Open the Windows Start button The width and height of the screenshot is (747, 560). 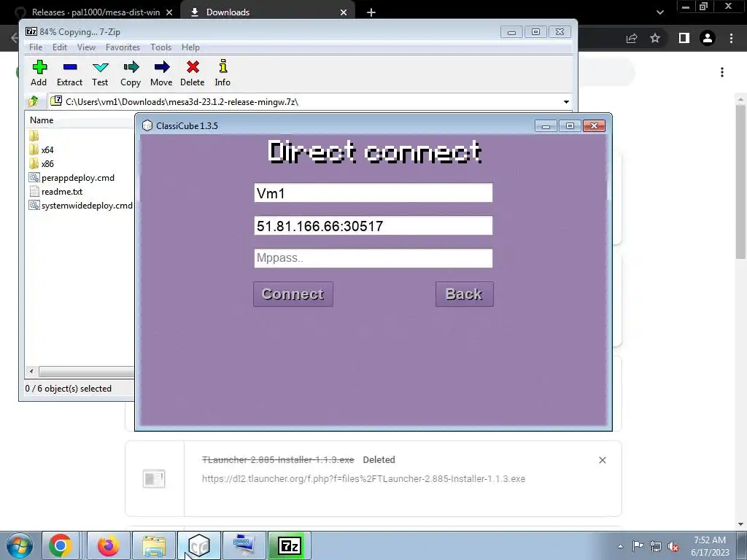20,545
